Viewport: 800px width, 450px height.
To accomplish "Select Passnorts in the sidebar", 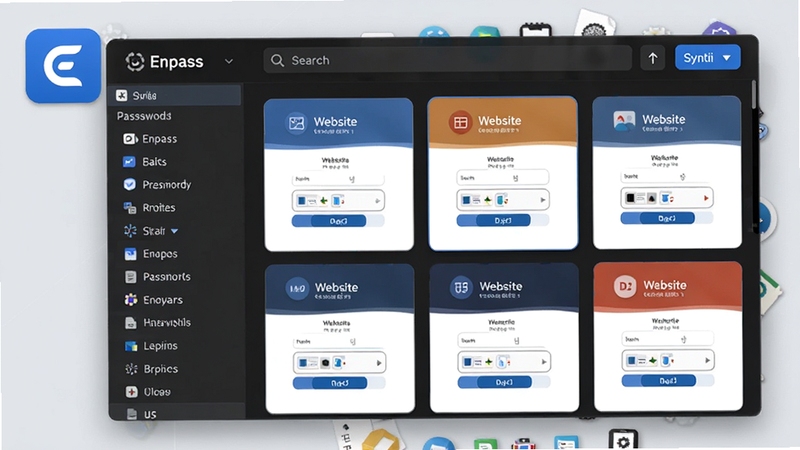I will (x=158, y=277).
